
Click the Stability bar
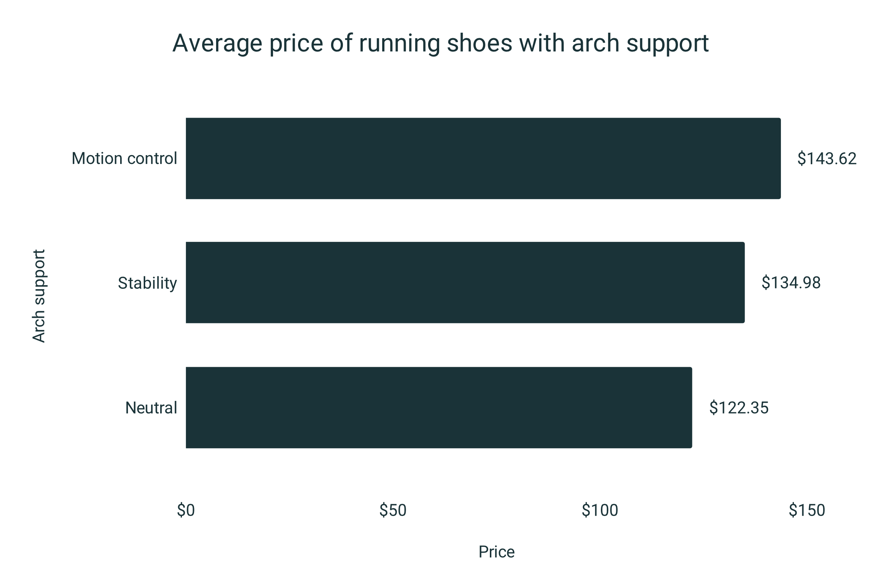click(x=465, y=282)
